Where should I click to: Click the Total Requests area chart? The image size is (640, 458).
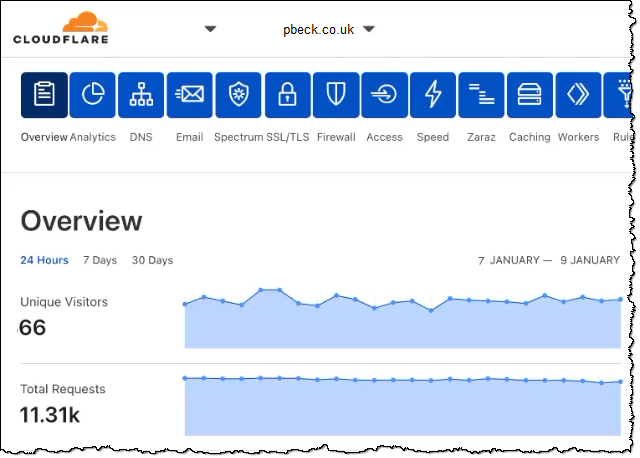(402, 406)
